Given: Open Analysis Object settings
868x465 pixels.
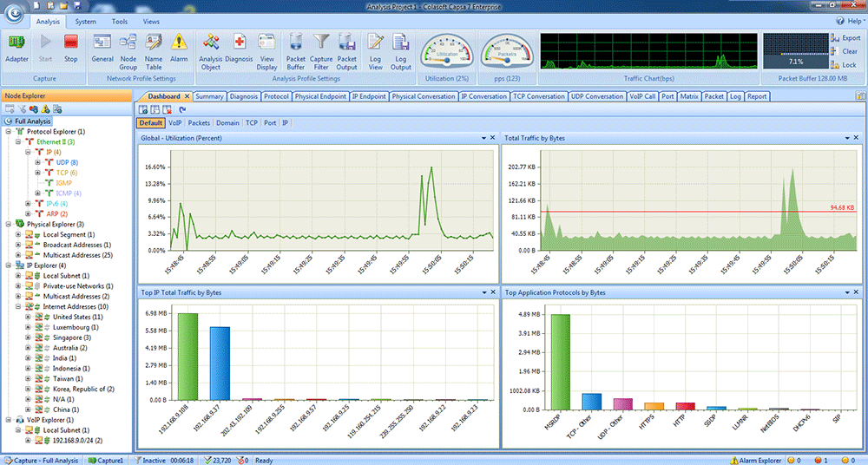Looking at the screenshot, I should tap(210, 52).
